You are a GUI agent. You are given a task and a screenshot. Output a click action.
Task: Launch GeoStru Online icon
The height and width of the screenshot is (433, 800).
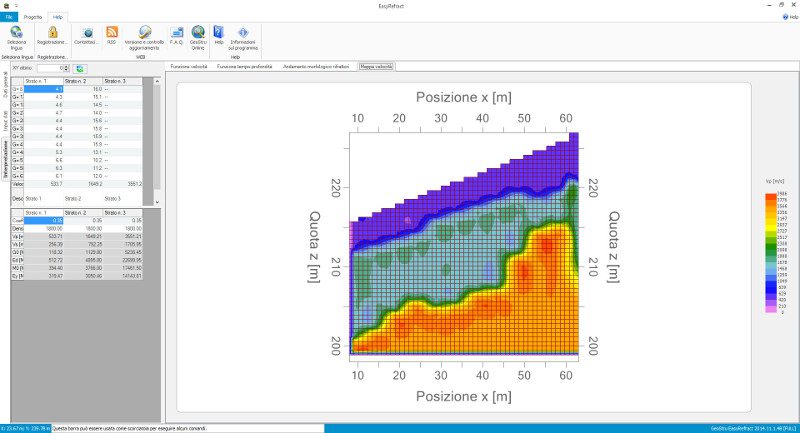click(198, 33)
